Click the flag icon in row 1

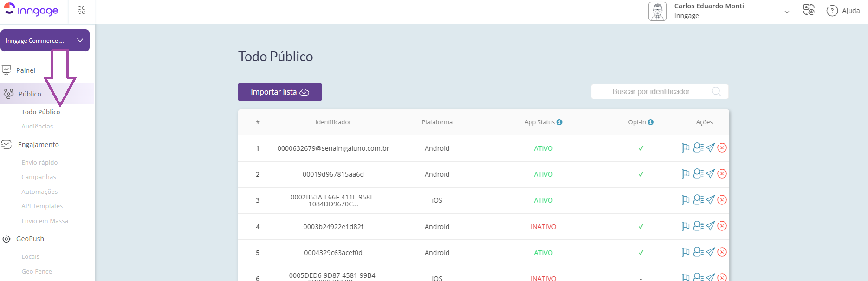(x=685, y=148)
